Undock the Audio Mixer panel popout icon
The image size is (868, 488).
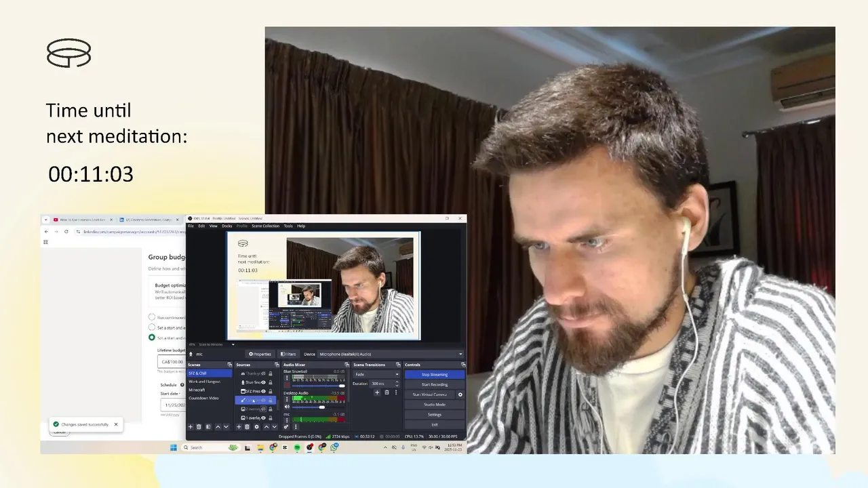(347, 365)
